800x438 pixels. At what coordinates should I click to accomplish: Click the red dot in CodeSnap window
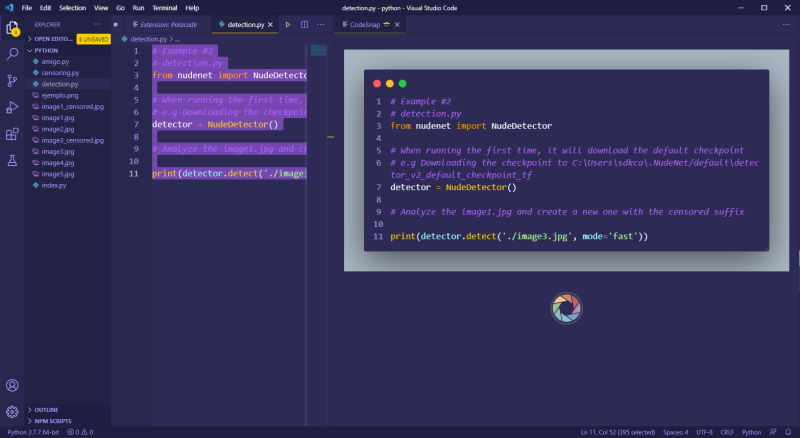[377, 84]
